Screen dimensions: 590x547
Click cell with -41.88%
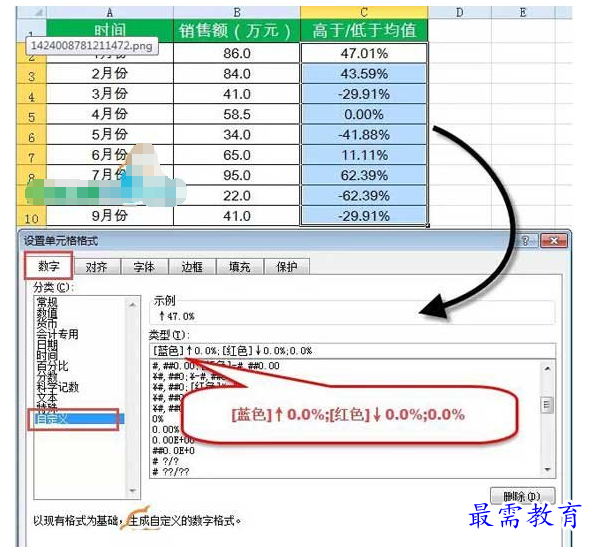[x=364, y=135]
